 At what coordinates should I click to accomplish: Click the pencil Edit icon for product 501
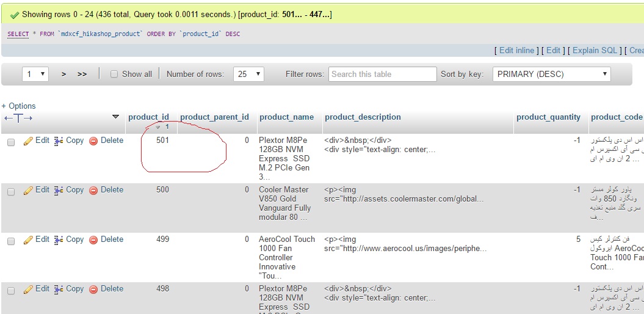tap(28, 141)
